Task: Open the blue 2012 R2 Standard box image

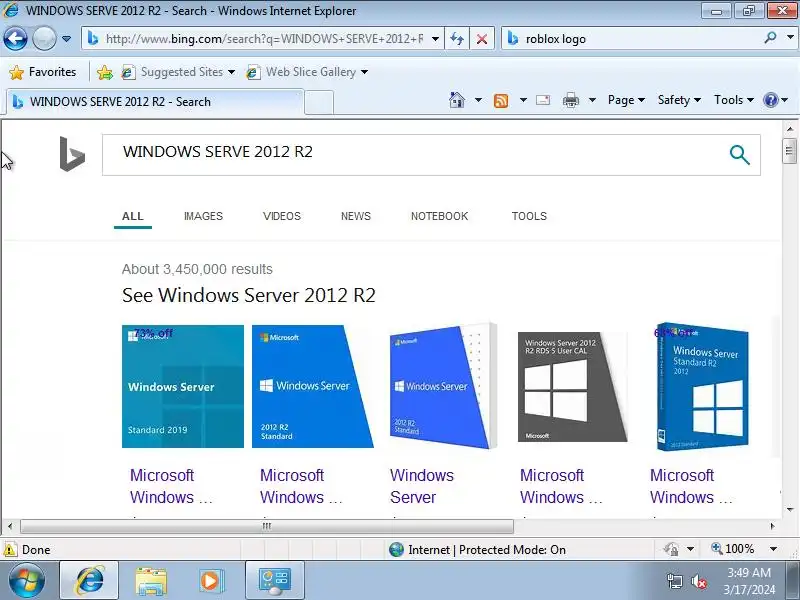Action: (x=313, y=386)
